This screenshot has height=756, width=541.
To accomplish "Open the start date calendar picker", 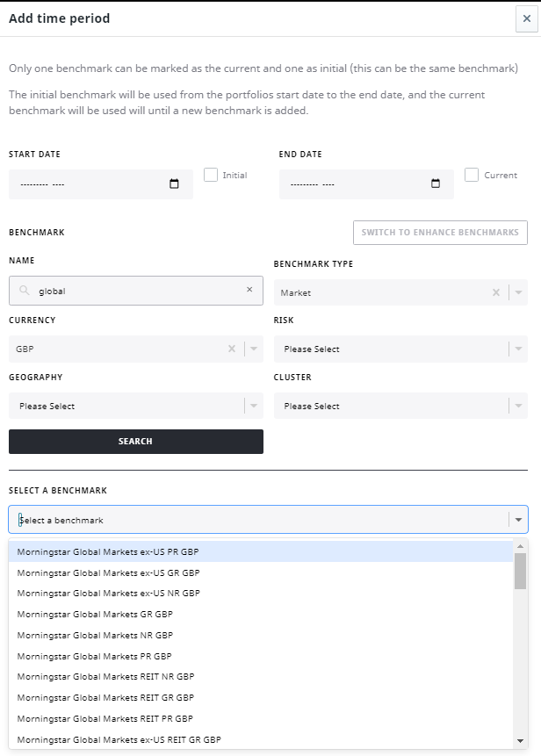I will [x=174, y=184].
